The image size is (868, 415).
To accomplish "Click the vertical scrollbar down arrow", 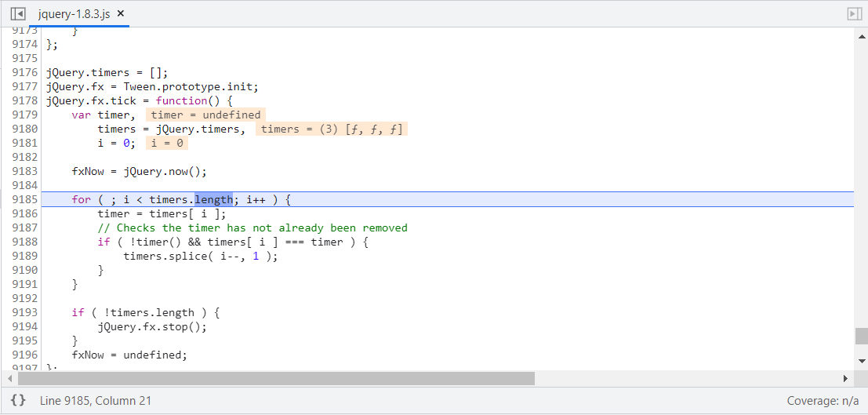I will pyautogui.click(x=862, y=361).
